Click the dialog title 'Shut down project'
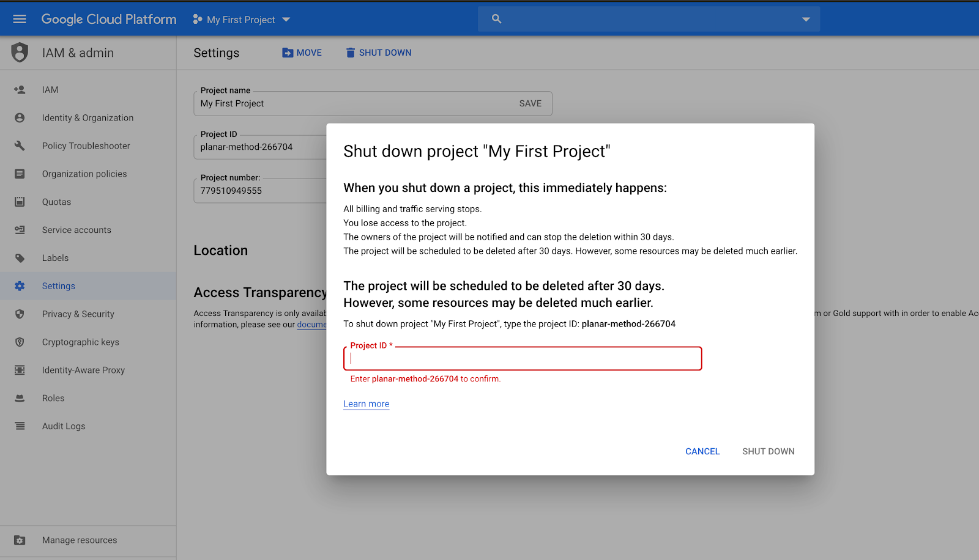Viewport: 979px width, 560px height. click(x=477, y=152)
